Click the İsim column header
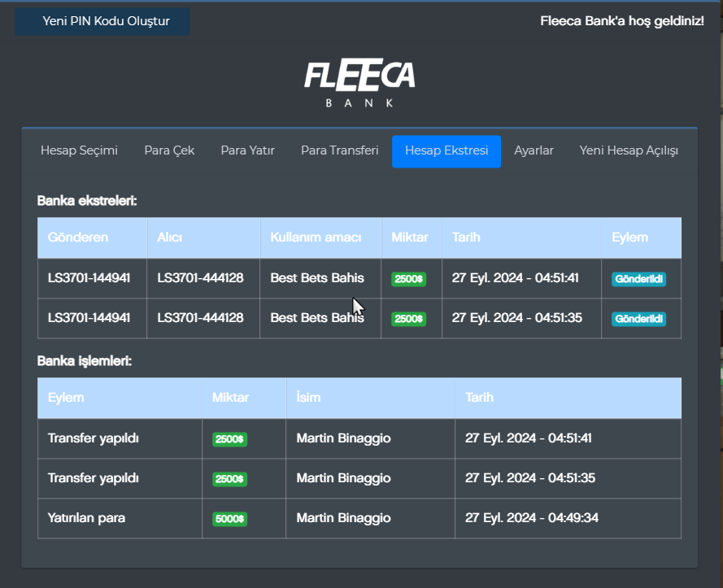 (308, 398)
